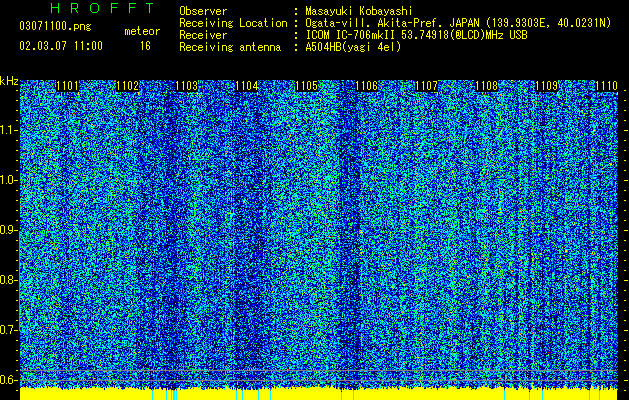Click the observer name Masayuki Kobayashi
Screen dimensions: 629x400
click(x=359, y=11)
